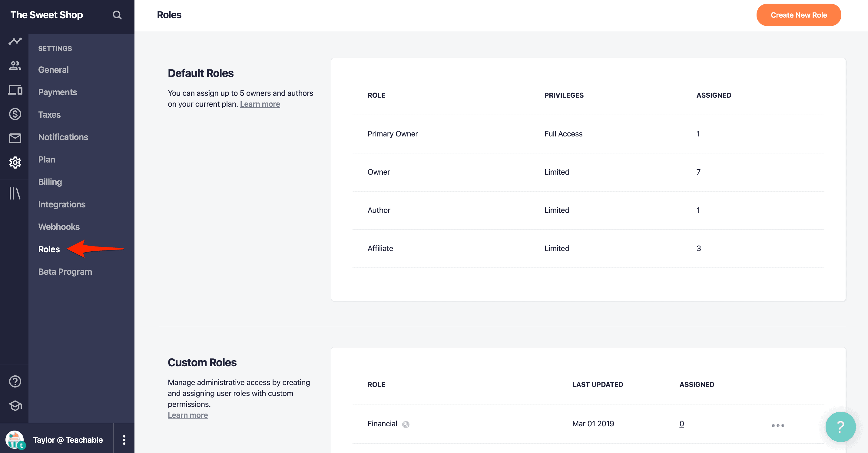The height and width of the screenshot is (453, 868).
Task: Click the Financial role's assigned count link
Action: click(x=681, y=424)
